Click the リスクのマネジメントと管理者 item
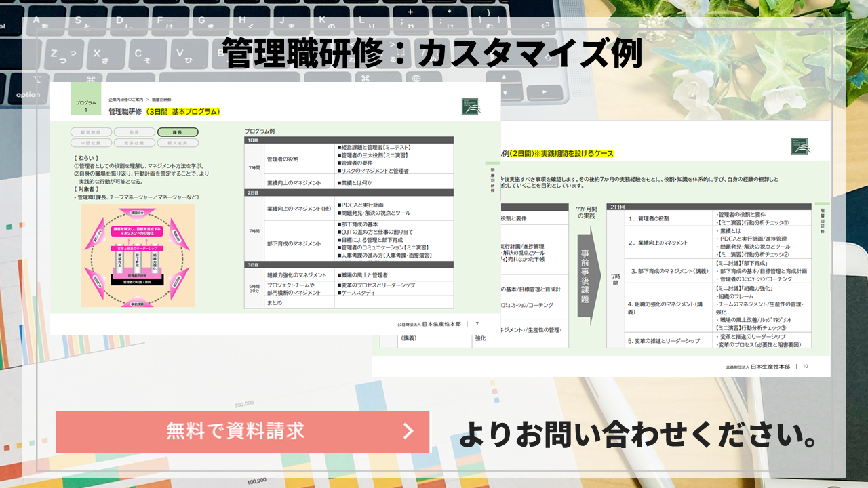Screen dimensions: 868x488 (373, 171)
